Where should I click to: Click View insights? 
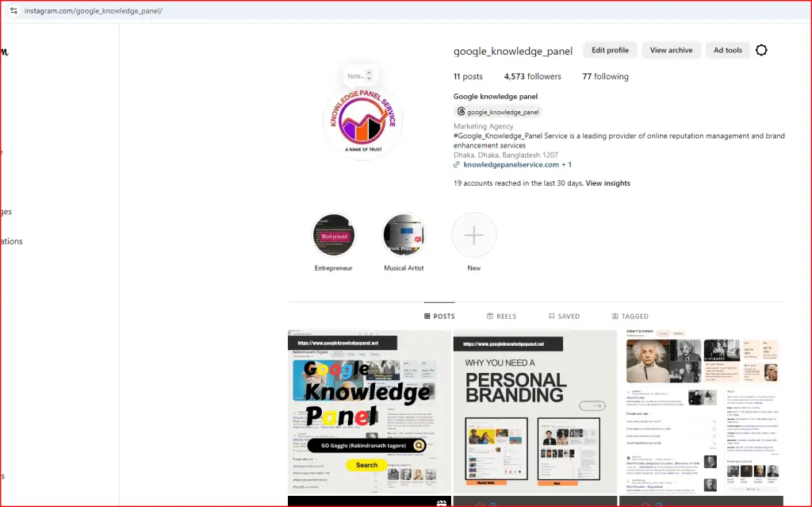[608, 183]
